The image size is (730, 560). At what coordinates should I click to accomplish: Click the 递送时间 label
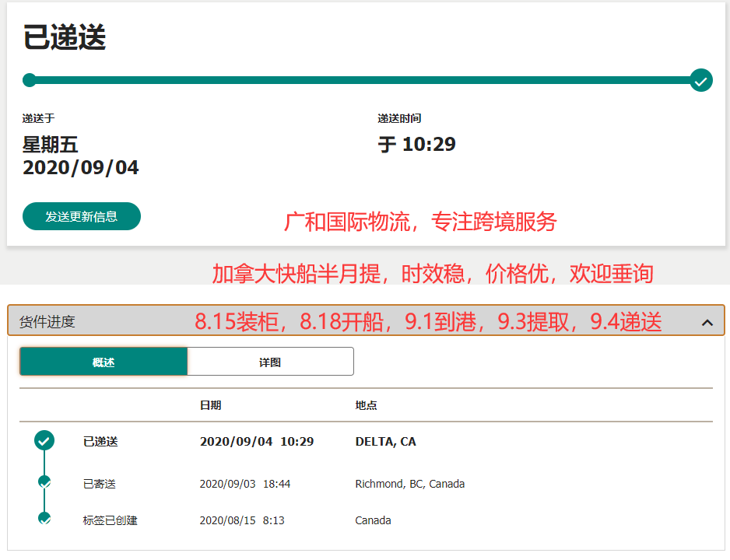(399, 118)
